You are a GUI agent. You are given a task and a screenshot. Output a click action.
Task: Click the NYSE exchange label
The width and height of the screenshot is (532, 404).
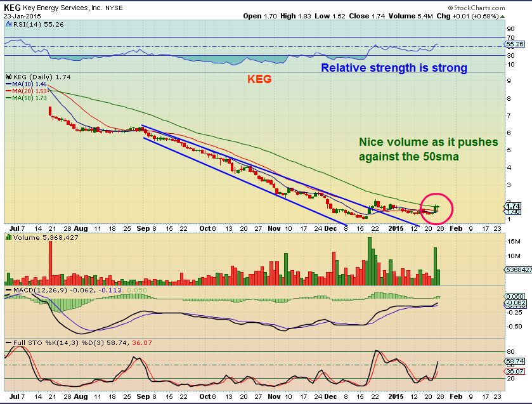coord(114,8)
